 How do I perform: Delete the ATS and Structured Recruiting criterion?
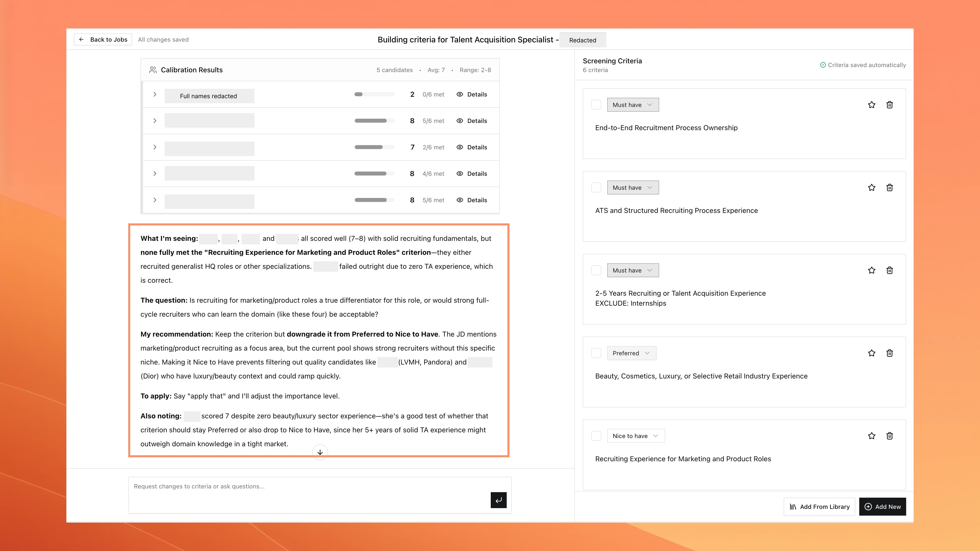890,187
